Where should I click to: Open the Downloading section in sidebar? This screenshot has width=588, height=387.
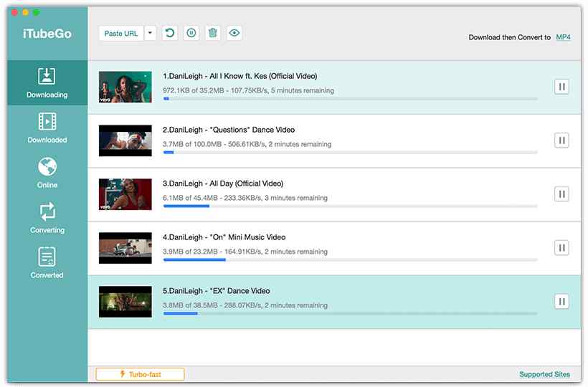[47, 82]
